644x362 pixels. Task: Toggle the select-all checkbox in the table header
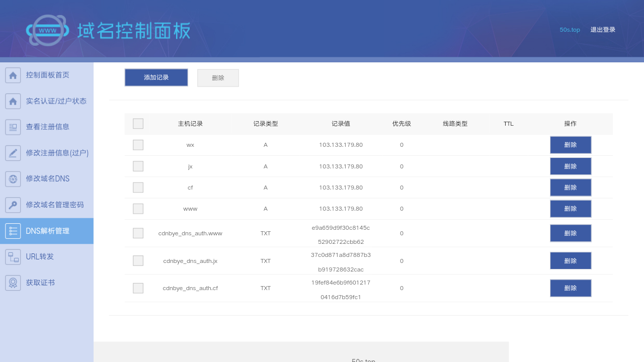point(138,123)
